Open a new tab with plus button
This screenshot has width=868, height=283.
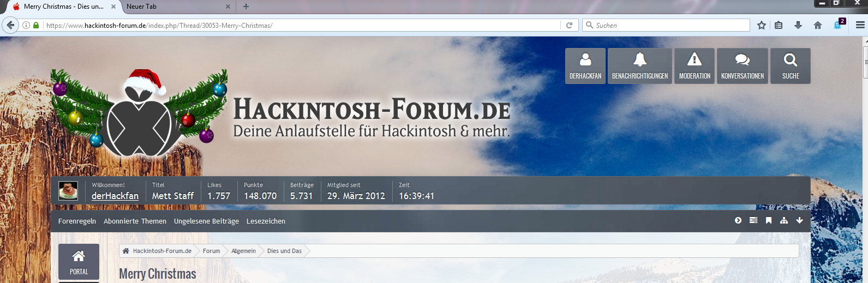(246, 7)
